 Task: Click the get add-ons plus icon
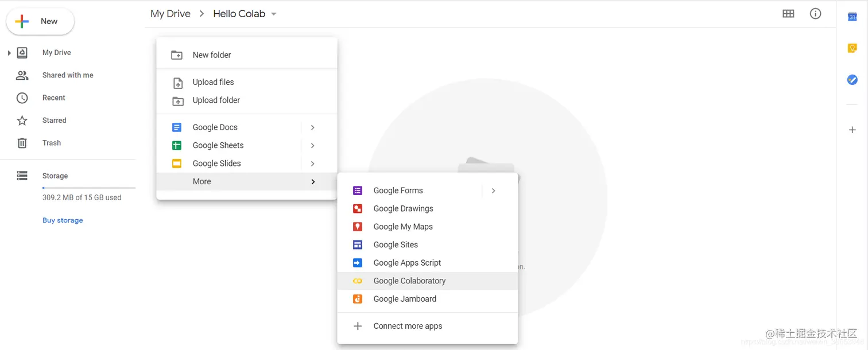pos(852,130)
